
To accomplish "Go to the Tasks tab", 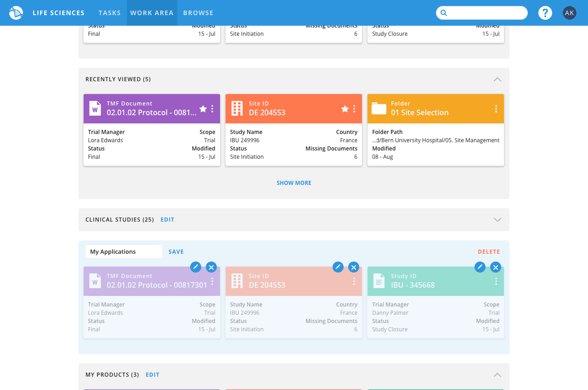I will pyautogui.click(x=110, y=13).
